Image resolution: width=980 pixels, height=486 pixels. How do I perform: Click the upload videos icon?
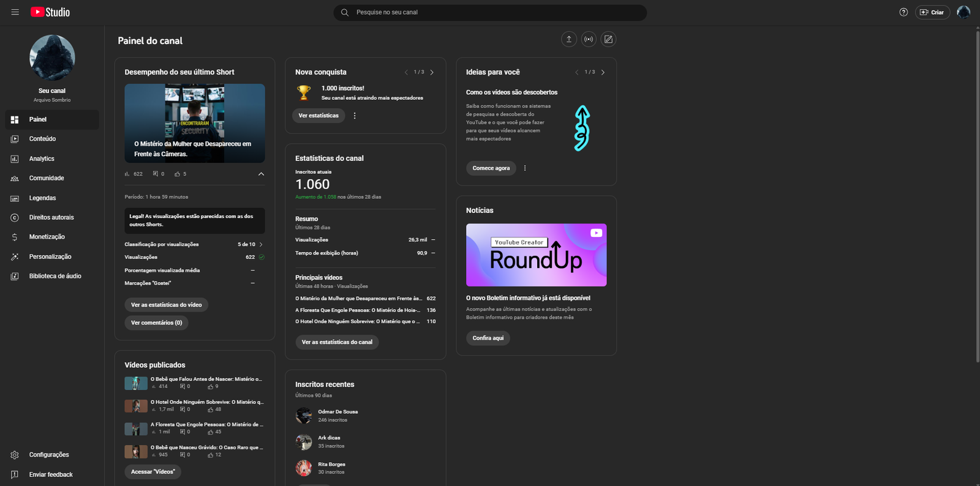click(569, 39)
